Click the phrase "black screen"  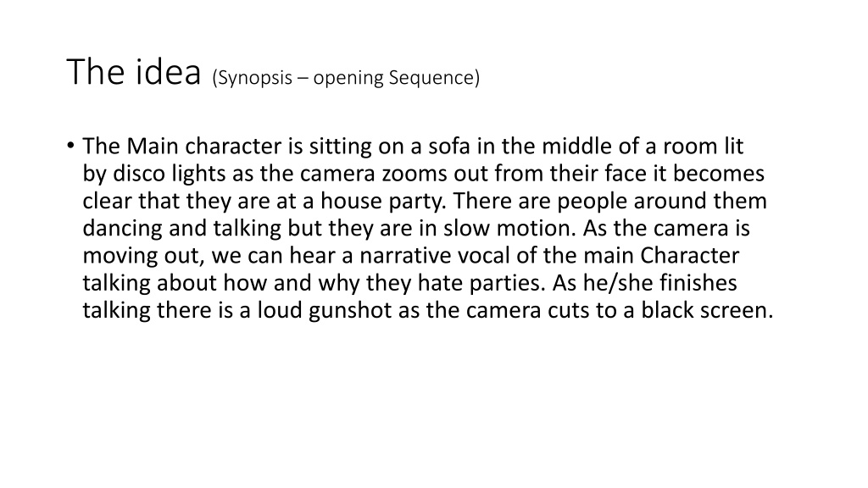tap(707, 310)
